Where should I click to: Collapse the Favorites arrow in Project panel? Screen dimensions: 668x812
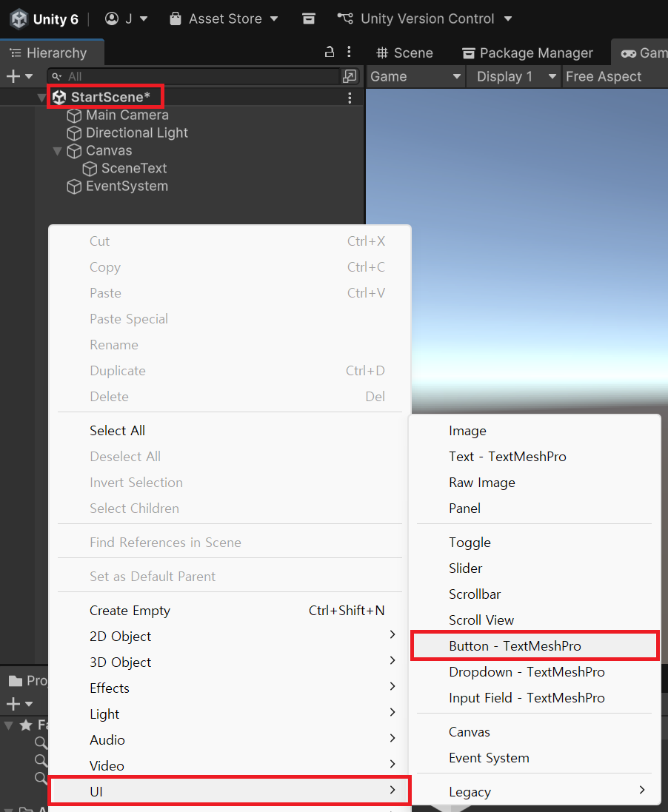pyautogui.click(x=8, y=725)
